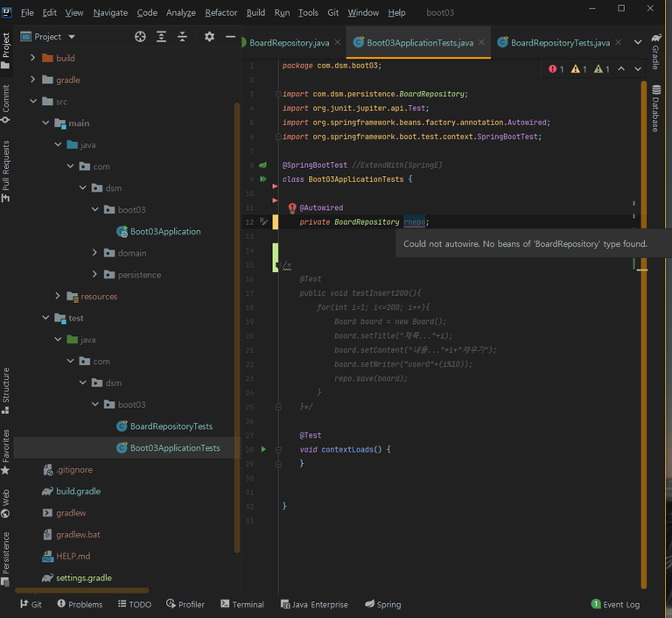
Task: Open the Java Enterprise tool window
Action: pos(314,604)
